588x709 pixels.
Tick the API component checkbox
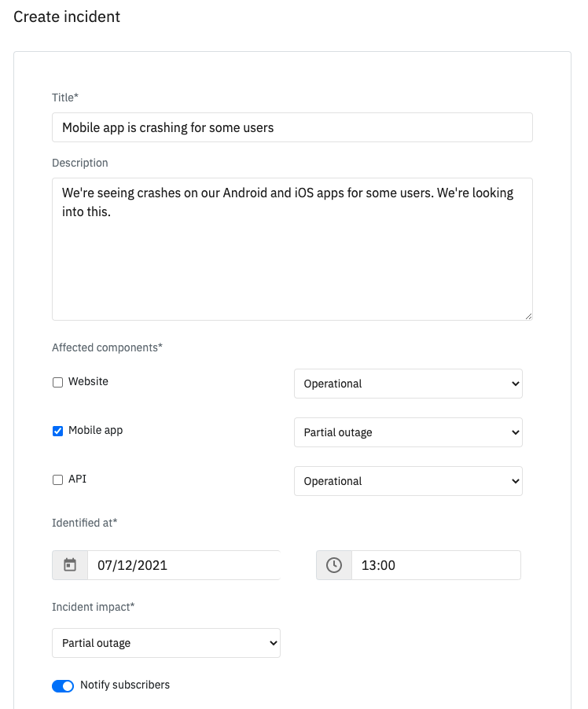pos(57,480)
